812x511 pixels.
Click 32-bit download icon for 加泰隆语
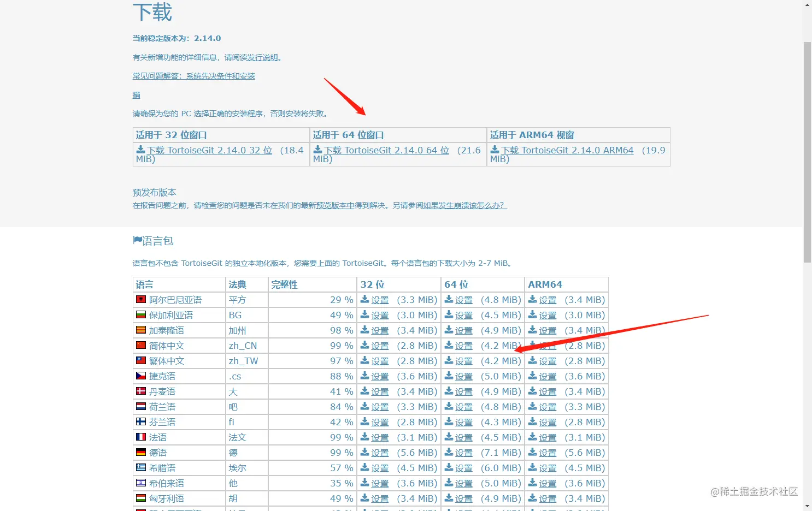(364, 330)
